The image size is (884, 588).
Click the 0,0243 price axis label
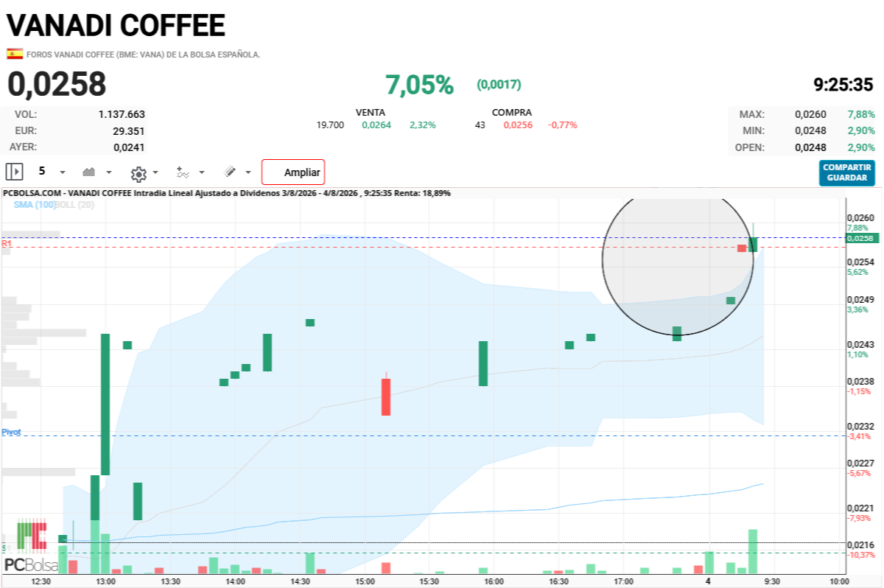860,344
